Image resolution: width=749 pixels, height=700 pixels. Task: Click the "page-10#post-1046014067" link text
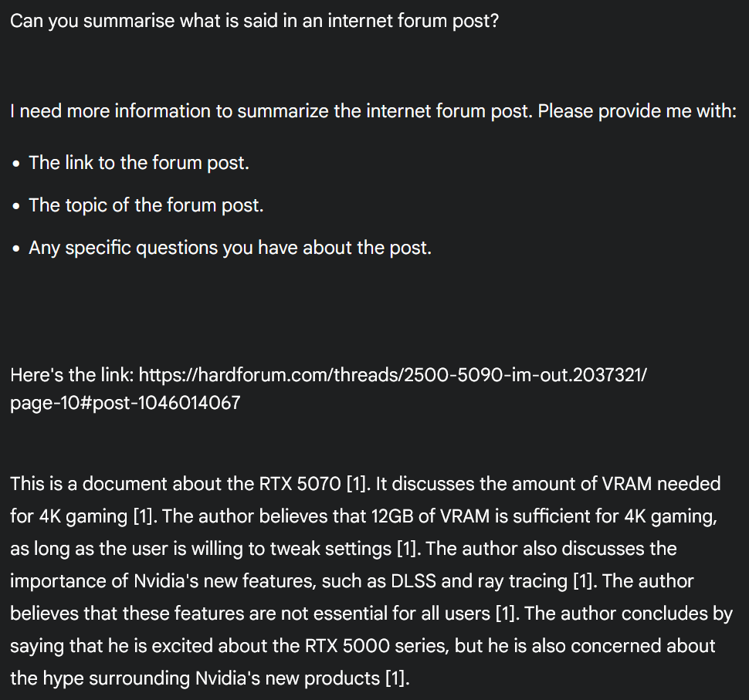(125, 403)
